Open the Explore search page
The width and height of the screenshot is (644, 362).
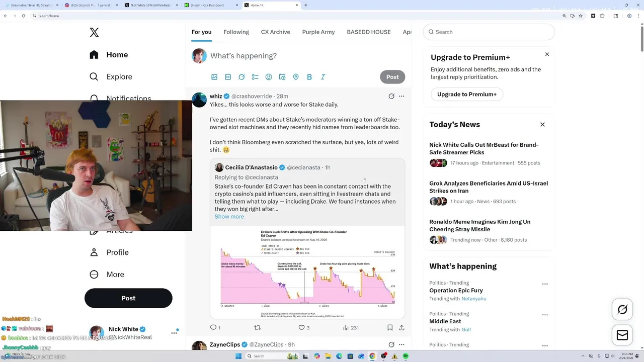point(111,77)
